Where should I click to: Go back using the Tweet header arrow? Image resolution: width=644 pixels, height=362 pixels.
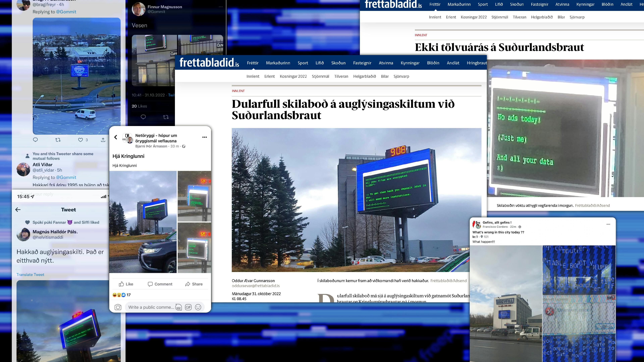click(x=18, y=210)
